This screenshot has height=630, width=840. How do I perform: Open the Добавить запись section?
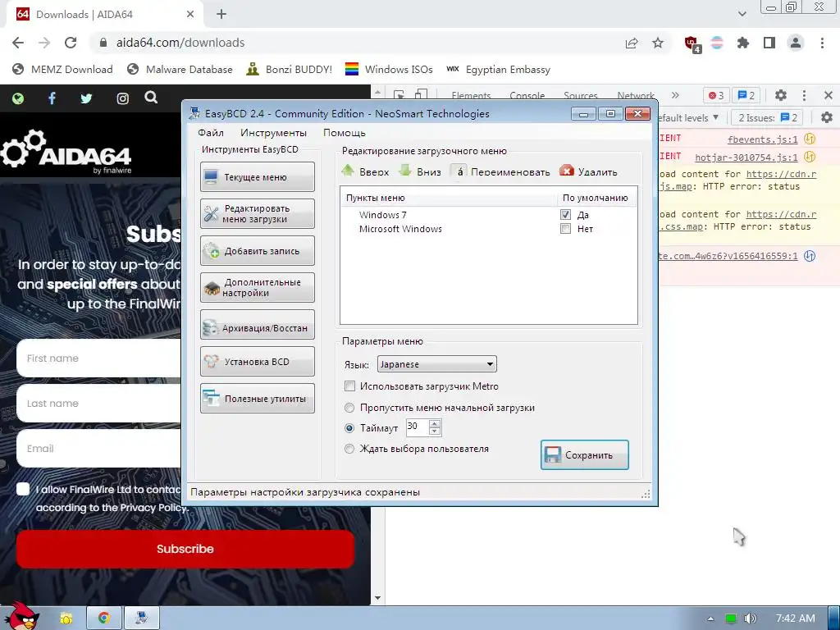[x=257, y=251]
